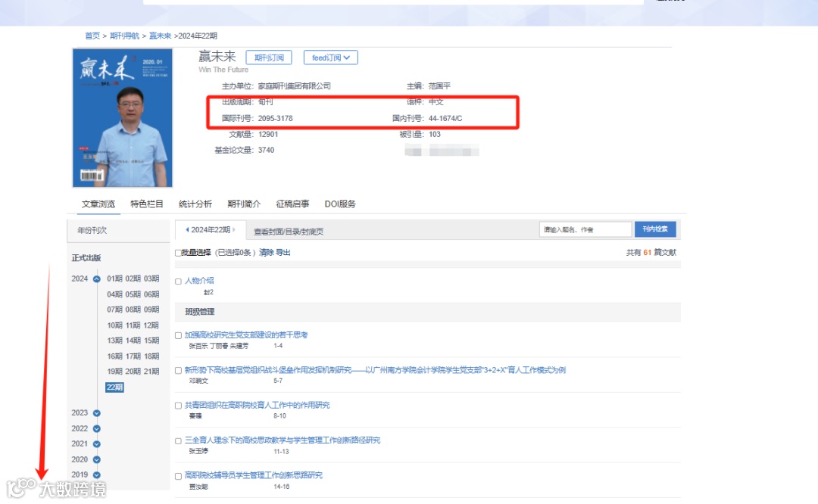Screen dimensions: 818x504
Task: Expand the 2023 year issue list
Action: click(96, 413)
